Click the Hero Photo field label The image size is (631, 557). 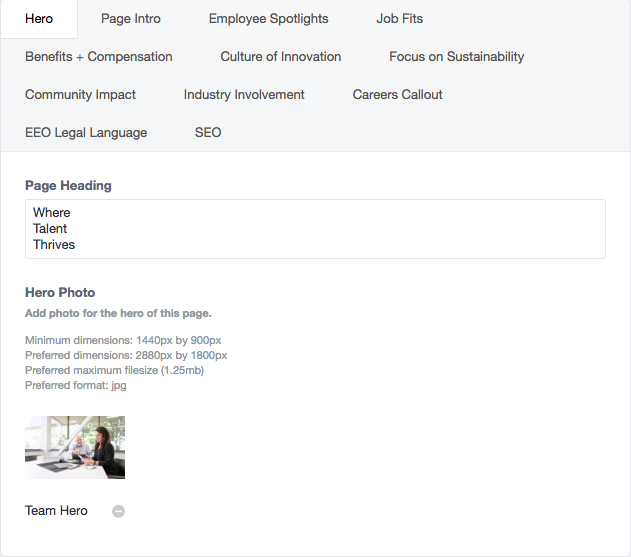tap(60, 293)
